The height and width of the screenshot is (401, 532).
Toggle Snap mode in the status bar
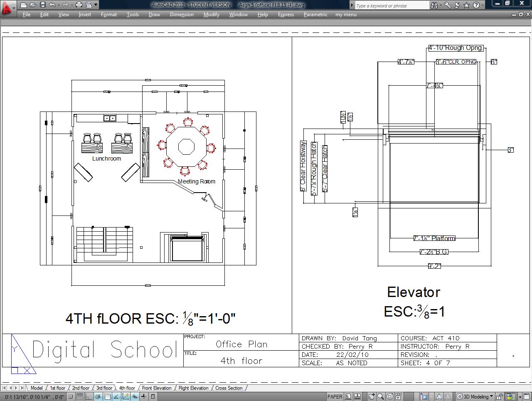tap(70, 396)
